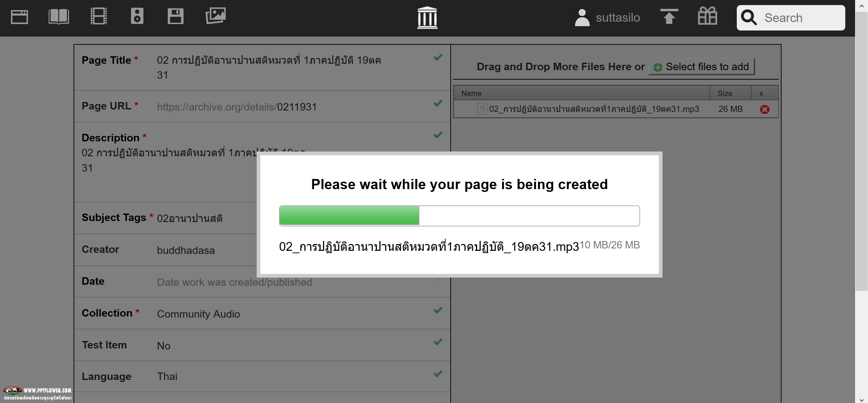Click the Creator label
Screen dimensions: 868x403
coord(100,249)
